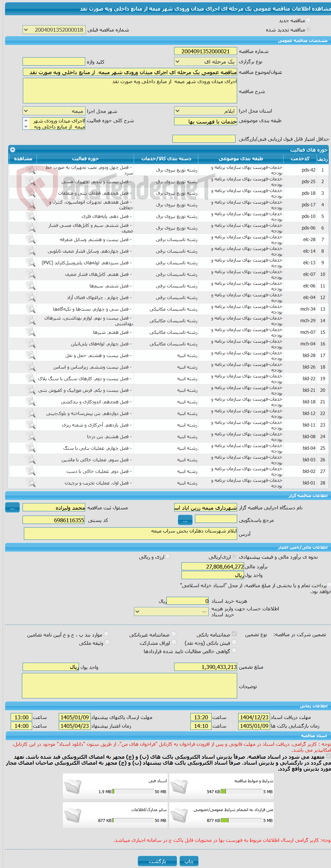The height and width of the screenshot is (868, 331).
Task: Click the دسته بندی کالا/خدمات column header
Action: [166, 159]
